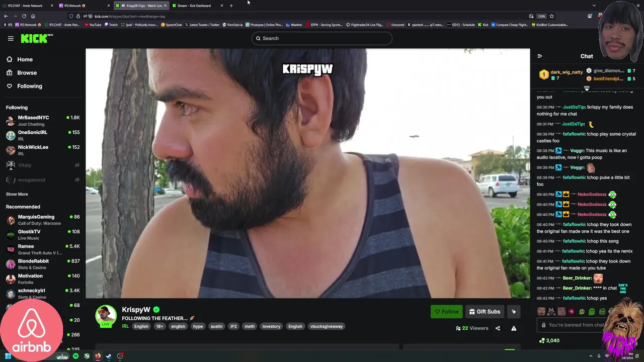Open the recommended channel Ramee
Image resolution: width=644 pixels, height=362 pixels.
(43, 249)
